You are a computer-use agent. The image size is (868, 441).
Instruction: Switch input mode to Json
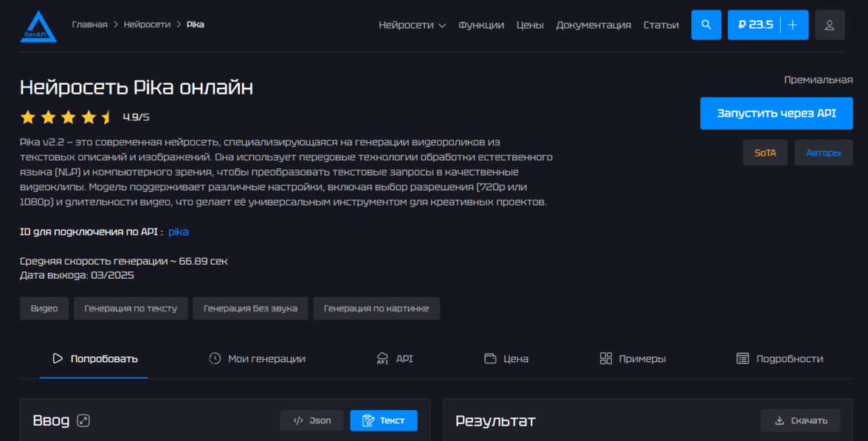click(311, 420)
